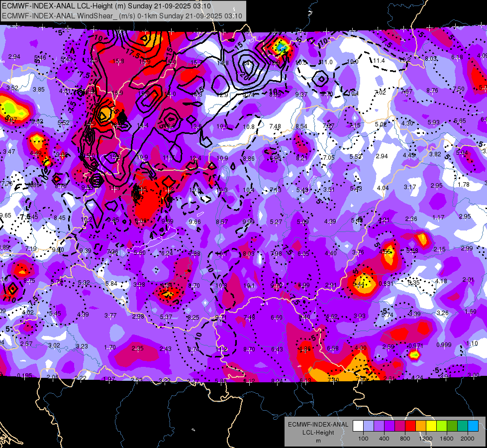Click the wind shear value 8.76

[432, 91]
